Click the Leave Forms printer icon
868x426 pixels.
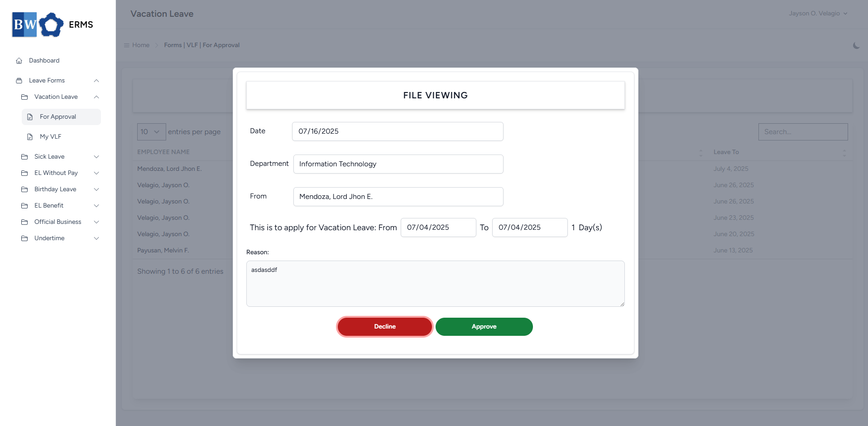(x=19, y=81)
